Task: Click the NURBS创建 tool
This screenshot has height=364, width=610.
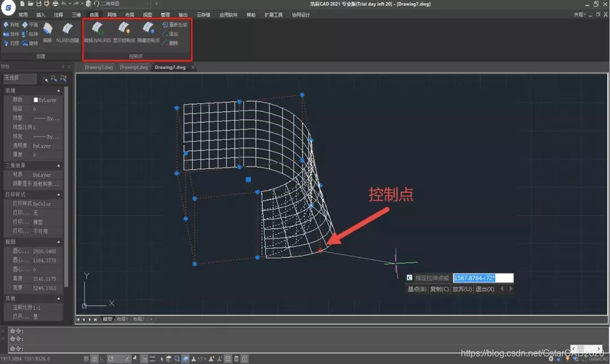Action: (x=67, y=32)
